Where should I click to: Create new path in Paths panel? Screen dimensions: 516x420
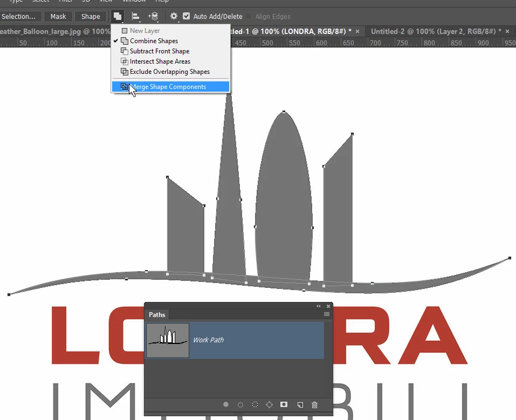point(300,404)
